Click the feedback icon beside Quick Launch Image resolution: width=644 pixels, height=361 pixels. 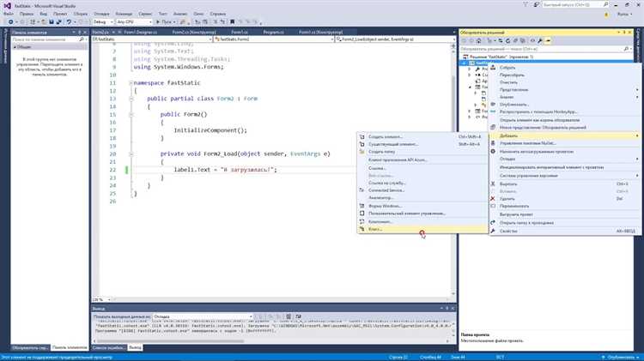point(537,4)
